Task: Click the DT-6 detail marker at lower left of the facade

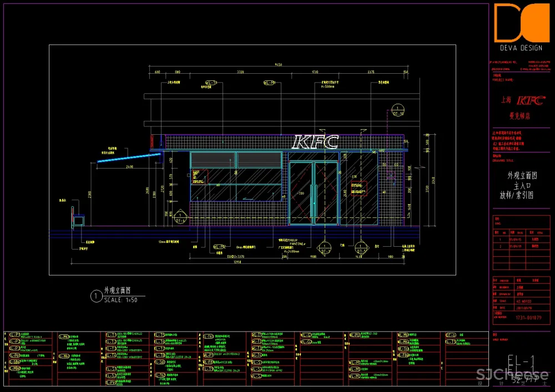Action: click(x=180, y=217)
